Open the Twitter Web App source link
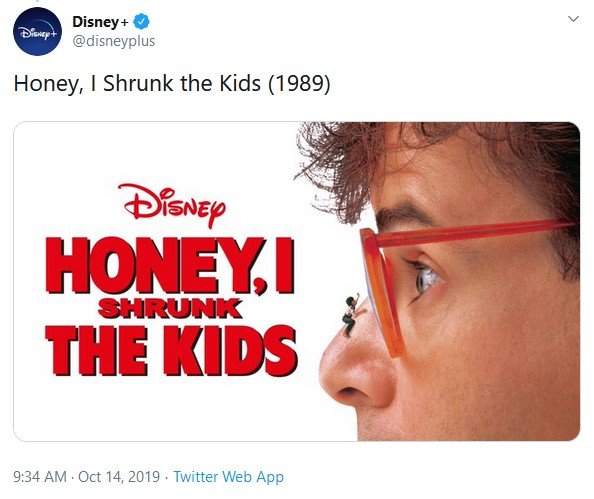The image size is (594, 499). (x=228, y=477)
